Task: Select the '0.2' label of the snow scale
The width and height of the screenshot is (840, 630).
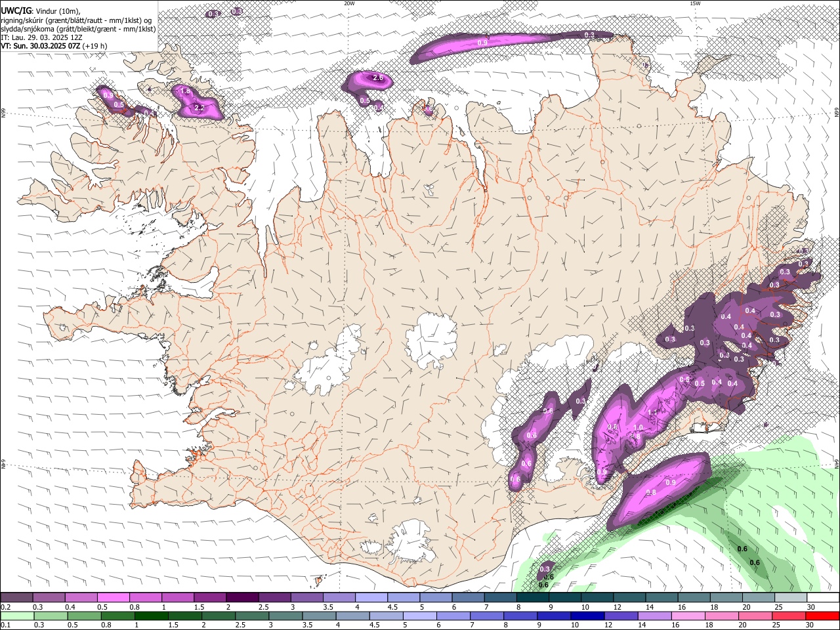Action: coord(6,607)
